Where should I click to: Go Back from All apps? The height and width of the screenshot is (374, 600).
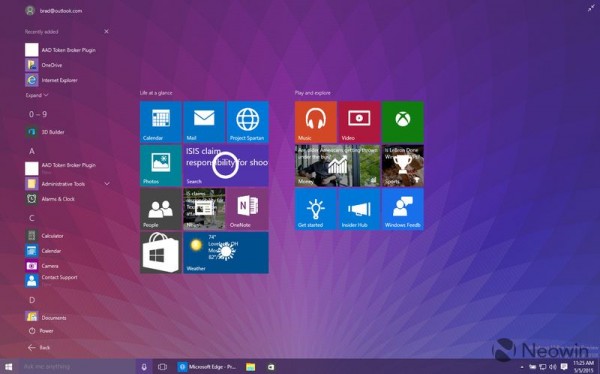point(39,348)
